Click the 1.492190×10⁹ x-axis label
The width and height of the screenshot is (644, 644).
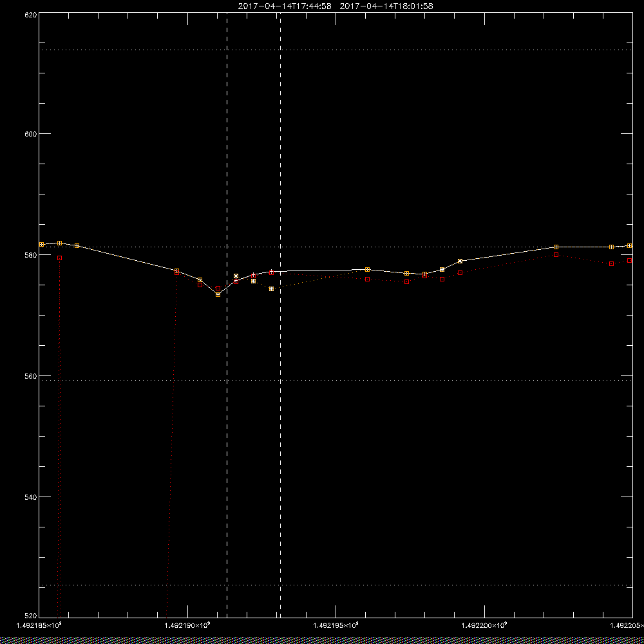coord(187,625)
